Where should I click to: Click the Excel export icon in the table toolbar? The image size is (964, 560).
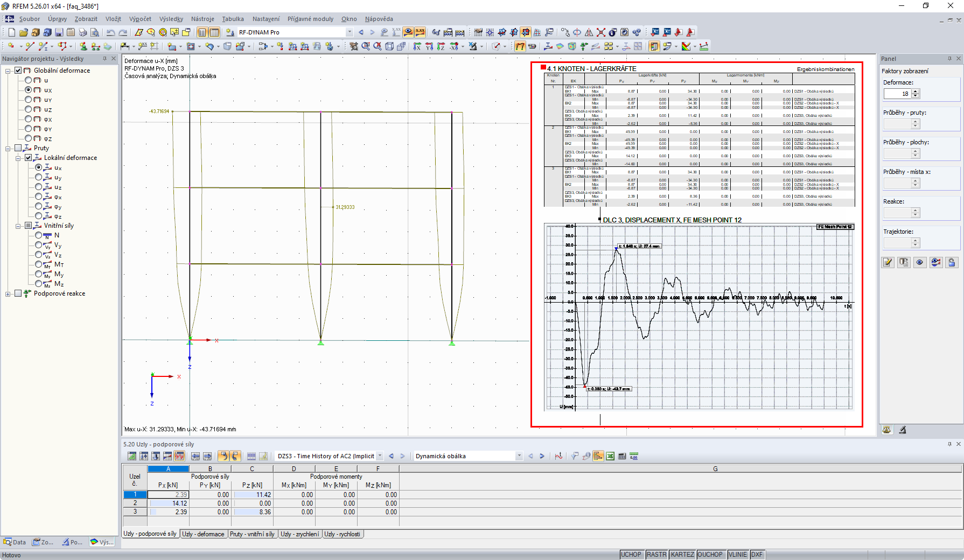610,456
